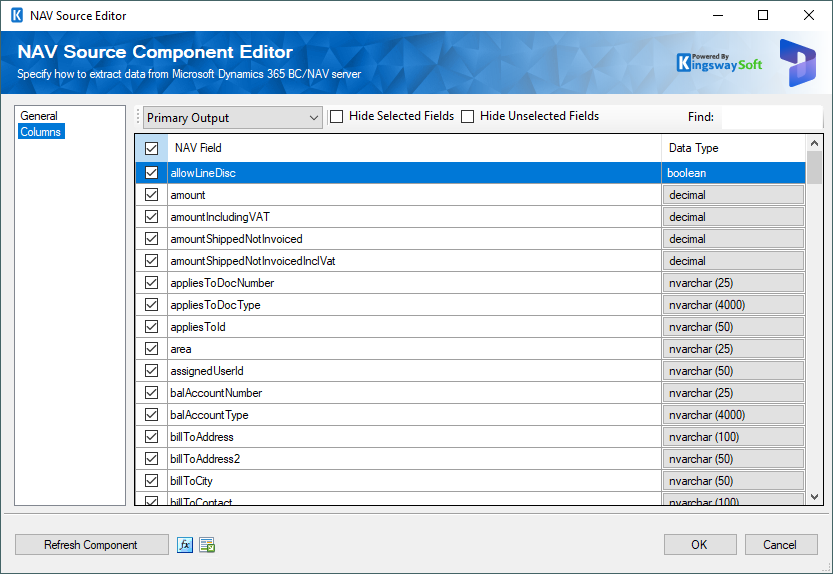Toggle the select-all checkbox in header
Screen dimensions: 833x574
tap(151, 148)
